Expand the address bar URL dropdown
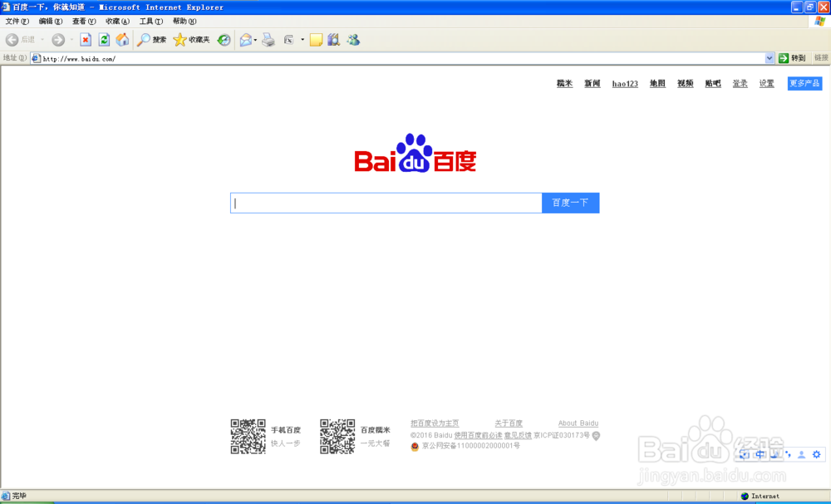831x504 pixels. tap(770, 58)
